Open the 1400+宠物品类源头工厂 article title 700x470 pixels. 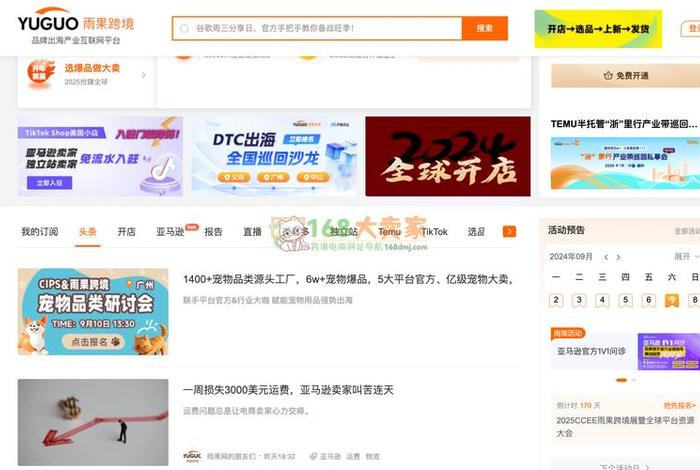pyautogui.click(x=348, y=279)
